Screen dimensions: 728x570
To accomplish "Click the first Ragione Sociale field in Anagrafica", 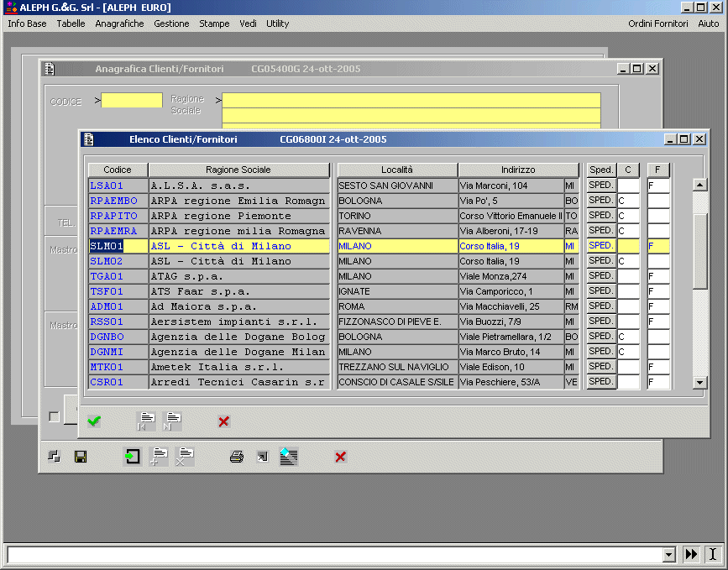I will (411, 100).
